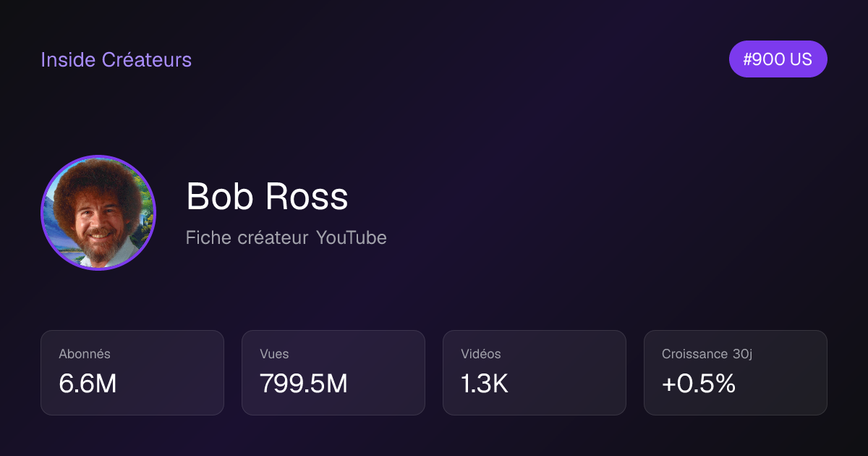Select the #900 US rank badge
Viewport: 868px width, 456px height.
coord(778,59)
